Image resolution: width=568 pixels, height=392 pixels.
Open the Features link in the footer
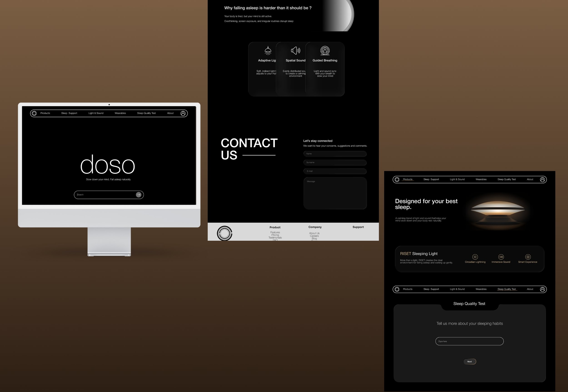[x=275, y=232]
